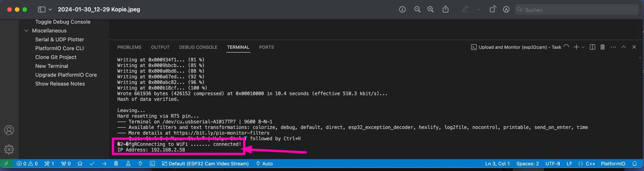Viewport: 644px width, 171px height.
Task: Open Show Release Notes
Action: coord(60,84)
